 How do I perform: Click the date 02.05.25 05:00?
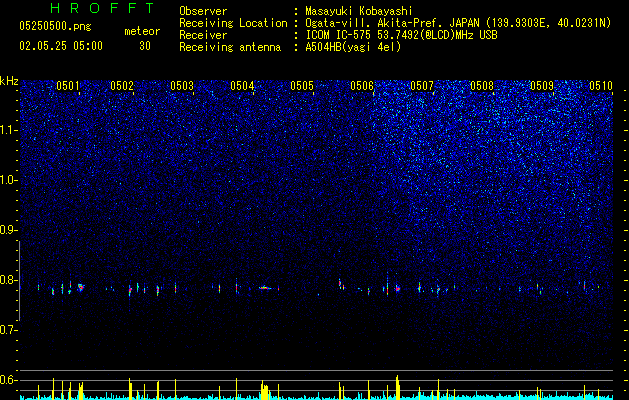point(61,46)
